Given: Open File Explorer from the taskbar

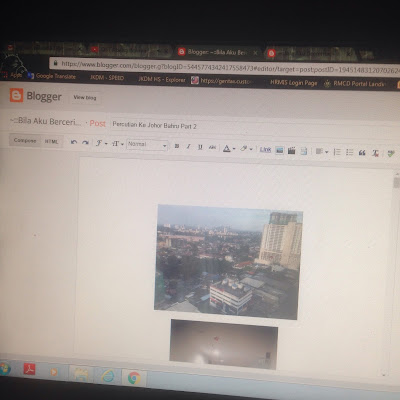Looking at the screenshot, I should (x=81, y=374).
